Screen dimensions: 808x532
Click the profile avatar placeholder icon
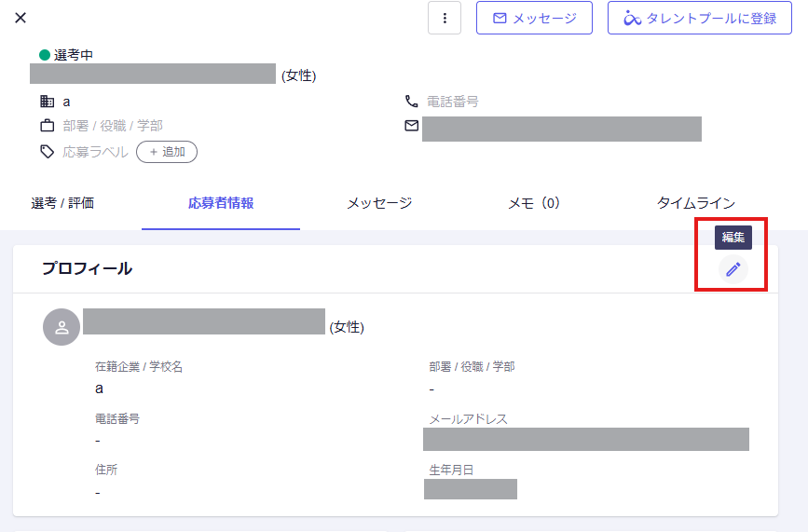click(x=62, y=327)
